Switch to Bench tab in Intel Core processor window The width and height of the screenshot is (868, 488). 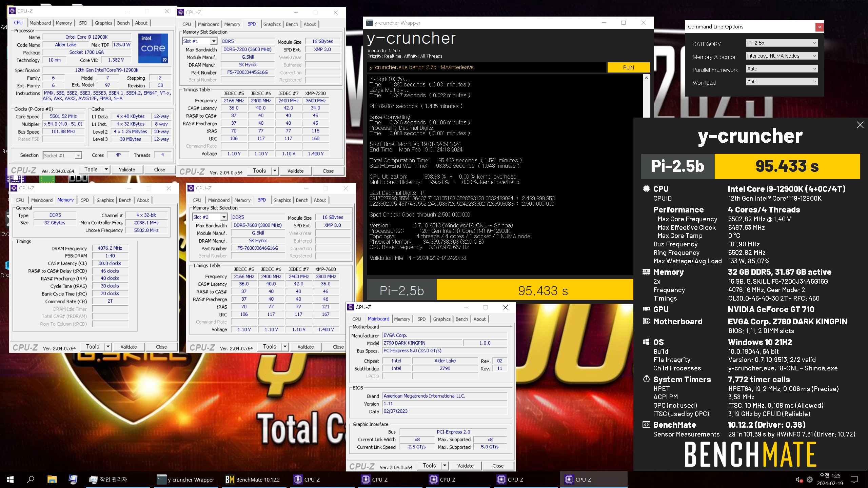(x=123, y=23)
